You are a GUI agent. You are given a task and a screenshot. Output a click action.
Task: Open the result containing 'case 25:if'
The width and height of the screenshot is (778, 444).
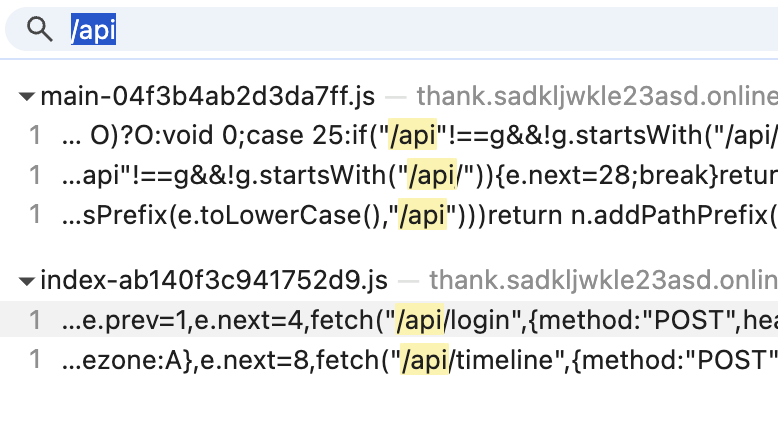(389, 135)
